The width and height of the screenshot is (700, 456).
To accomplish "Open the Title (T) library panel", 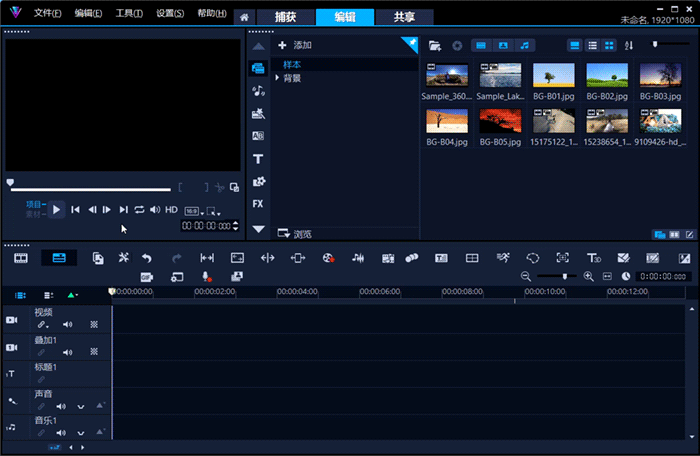I will tap(258, 159).
